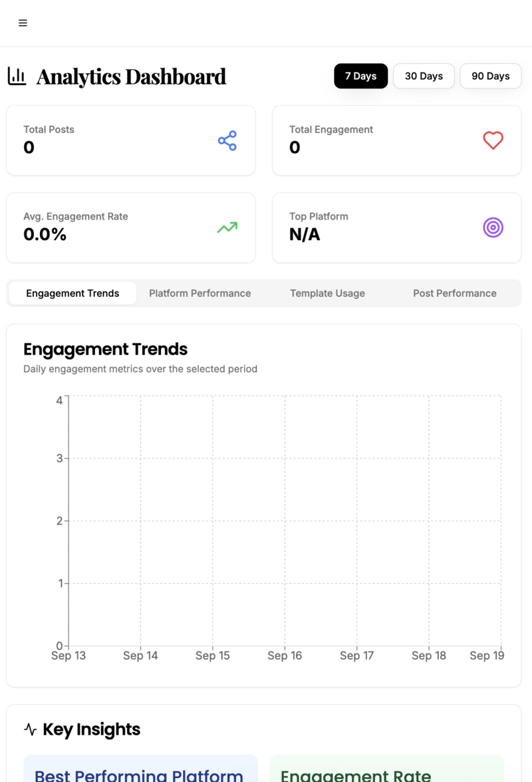Click the green trending-up arrow icon

pyautogui.click(x=227, y=228)
